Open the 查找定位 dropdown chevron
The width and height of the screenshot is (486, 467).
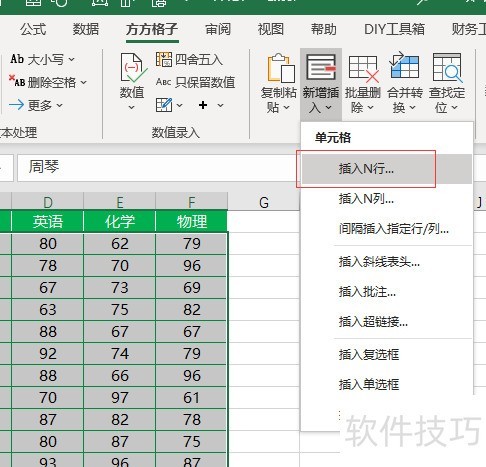455,108
